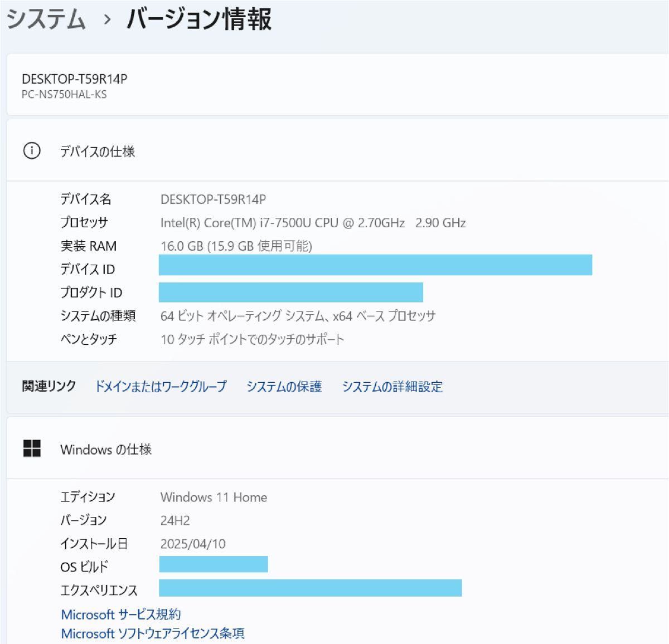
Task: Select the エクスペリエンス label
Action: point(99,591)
